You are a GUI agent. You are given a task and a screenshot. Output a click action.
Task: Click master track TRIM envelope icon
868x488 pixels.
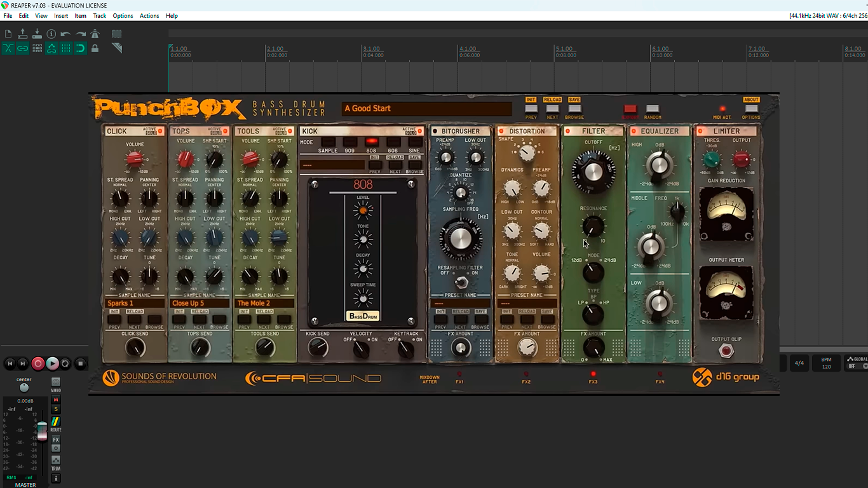point(56,460)
